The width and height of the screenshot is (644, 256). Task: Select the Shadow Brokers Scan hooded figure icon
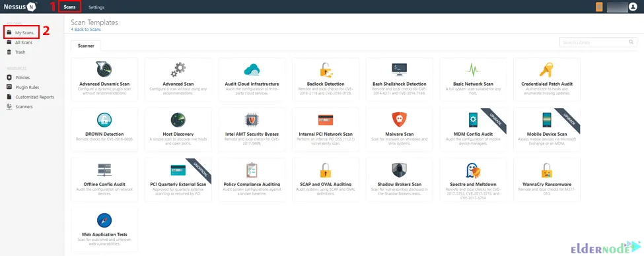point(399,170)
